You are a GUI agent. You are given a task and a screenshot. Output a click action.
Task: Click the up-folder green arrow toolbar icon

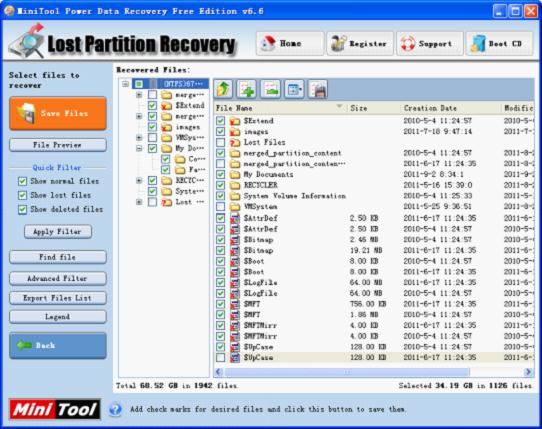(x=223, y=90)
